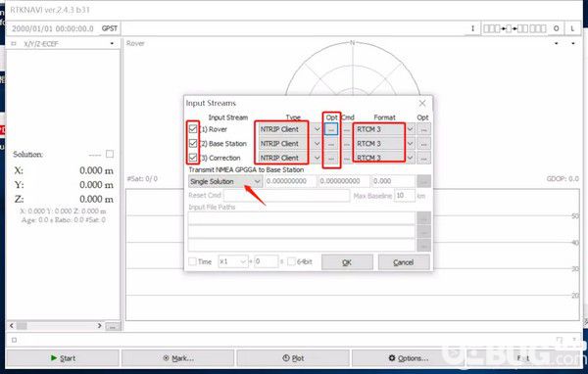Open the Plot button

pyautogui.click(x=293, y=358)
